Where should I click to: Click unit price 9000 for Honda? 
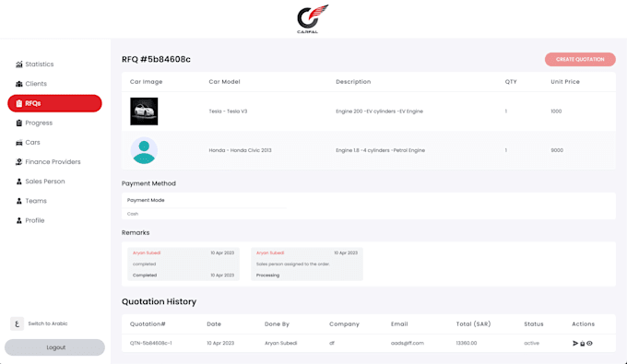coord(557,150)
